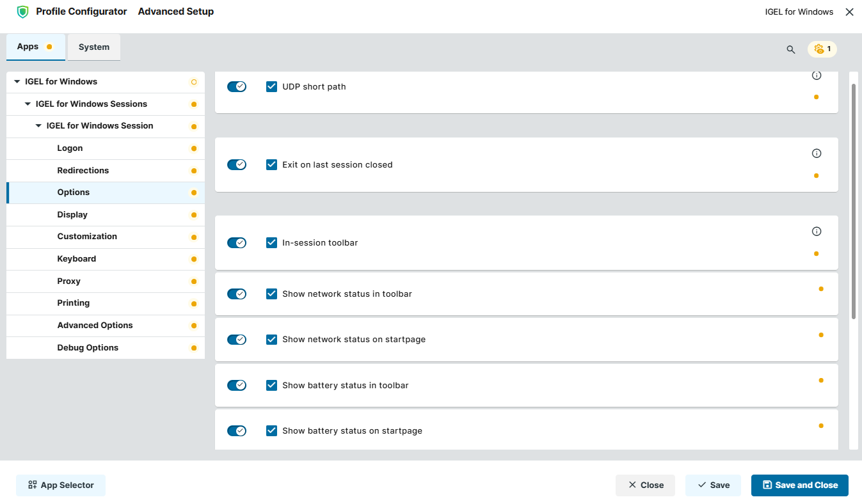Click the orange change indicator beside Options
Viewport: 862px width, 504px height.
coord(193,193)
